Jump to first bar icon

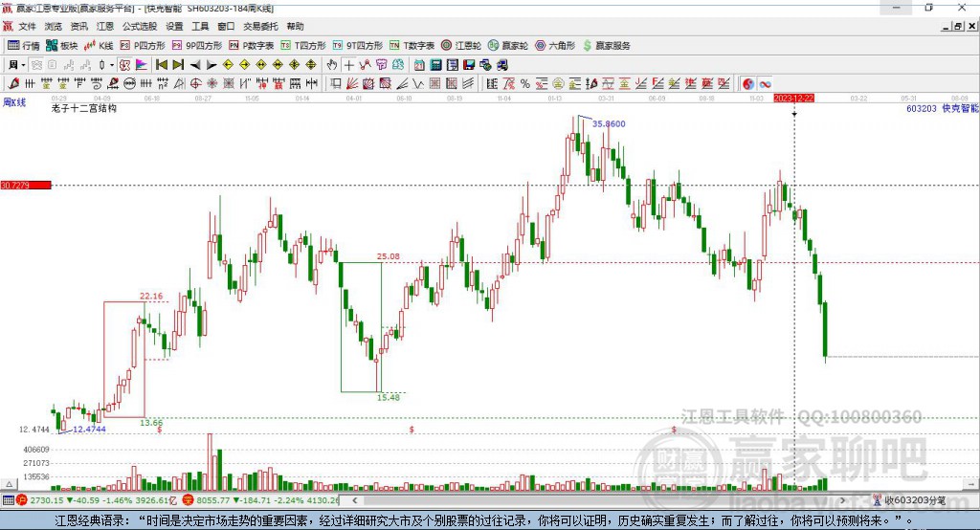[161, 65]
